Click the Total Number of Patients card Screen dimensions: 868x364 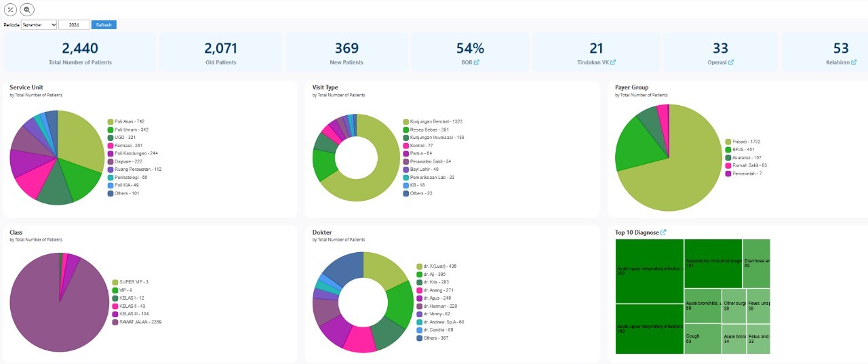(x=80, y=52)
